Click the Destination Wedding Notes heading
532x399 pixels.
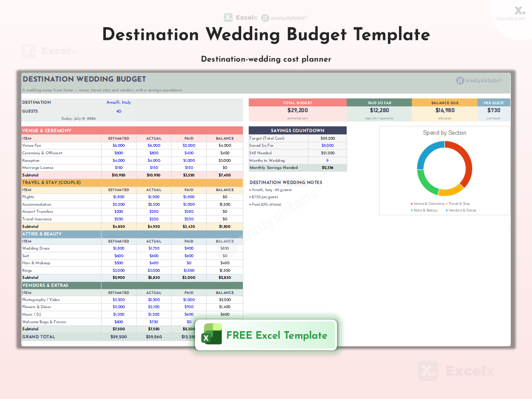(x=286, y=182)
